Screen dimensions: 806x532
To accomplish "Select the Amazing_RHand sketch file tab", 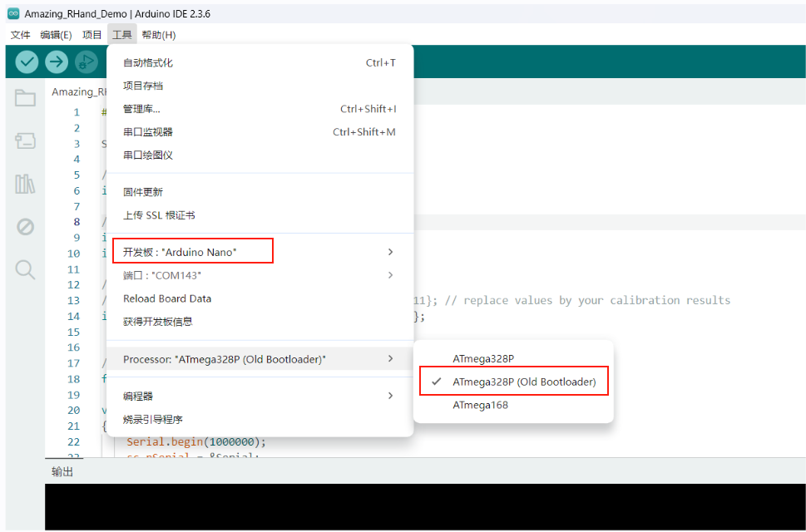I will pos(79,91).
